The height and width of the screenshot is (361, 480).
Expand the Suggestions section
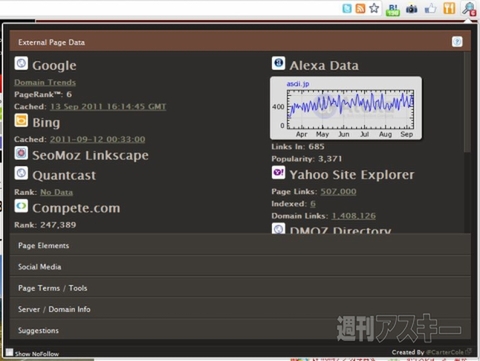(x=240, y=330)
